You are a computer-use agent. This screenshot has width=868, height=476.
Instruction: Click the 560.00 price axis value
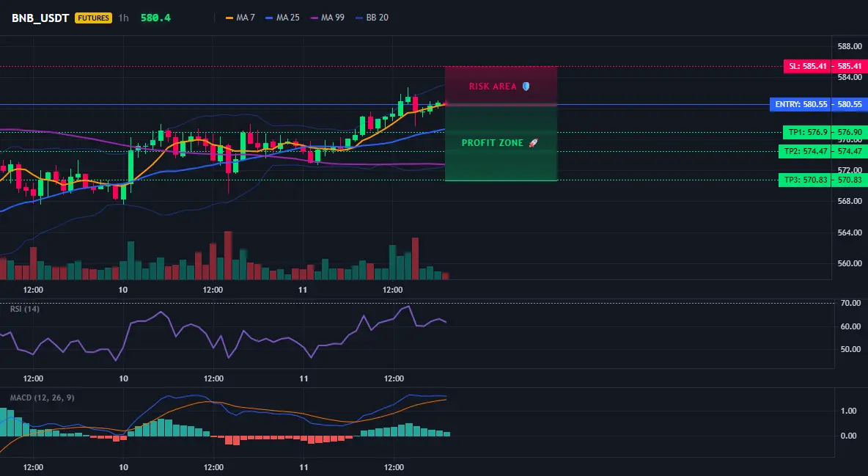849,264
